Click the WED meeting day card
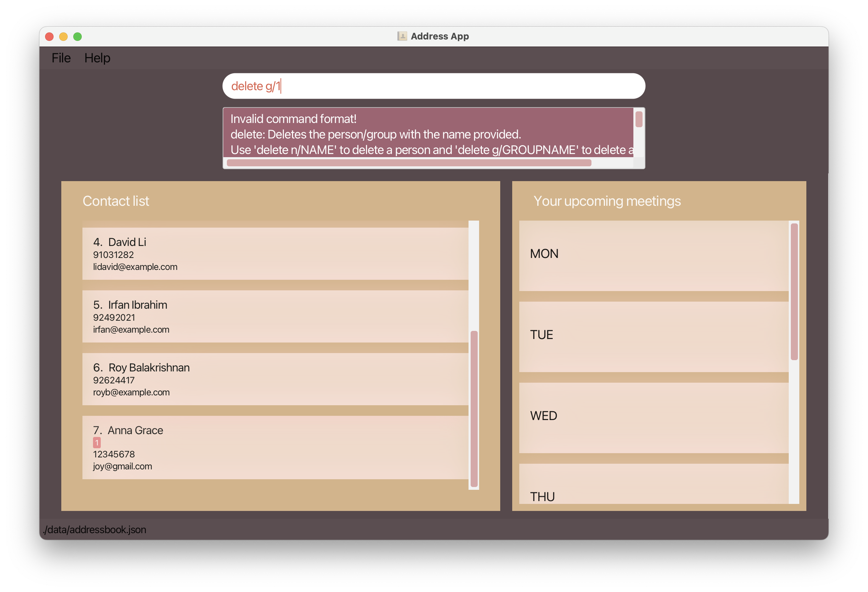This screenshot has height=592, width=868. (653, 418)
